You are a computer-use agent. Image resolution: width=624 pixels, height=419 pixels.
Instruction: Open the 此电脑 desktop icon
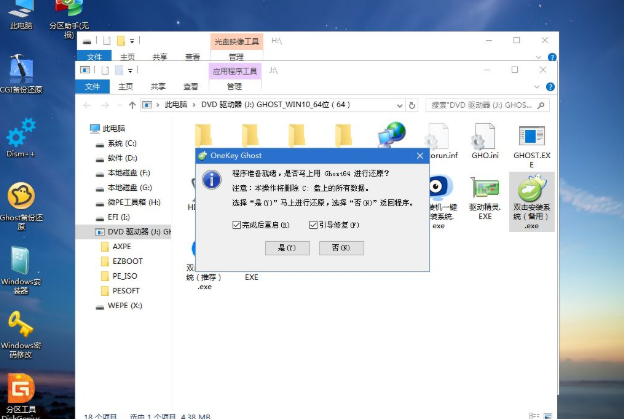(21, 14)
